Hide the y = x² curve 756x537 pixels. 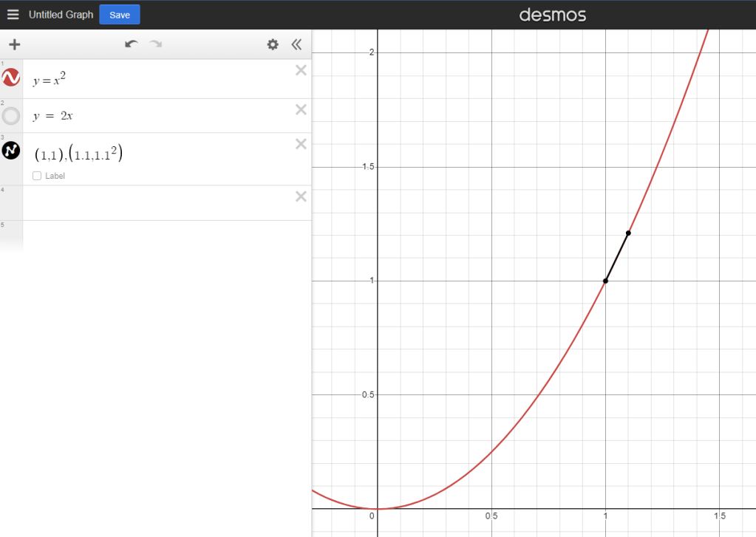click(x=11, y=78)
